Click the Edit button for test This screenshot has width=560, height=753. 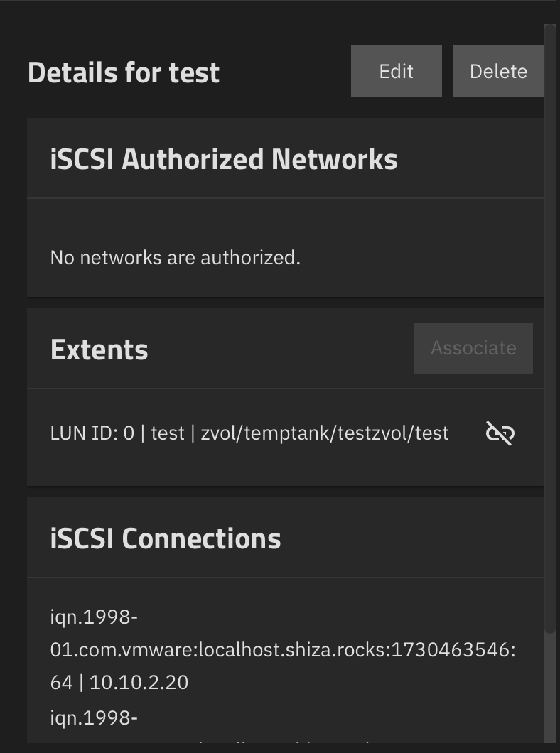coord(397,71)
